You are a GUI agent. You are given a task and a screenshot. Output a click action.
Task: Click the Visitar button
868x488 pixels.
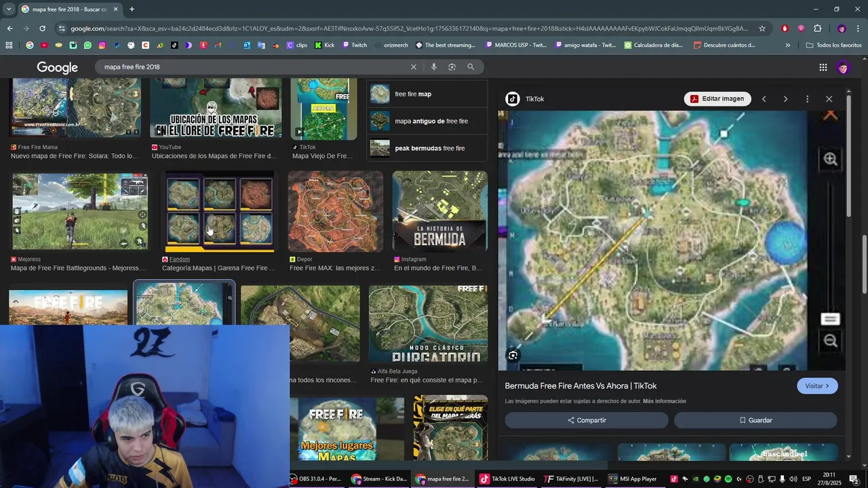point(817,386)
